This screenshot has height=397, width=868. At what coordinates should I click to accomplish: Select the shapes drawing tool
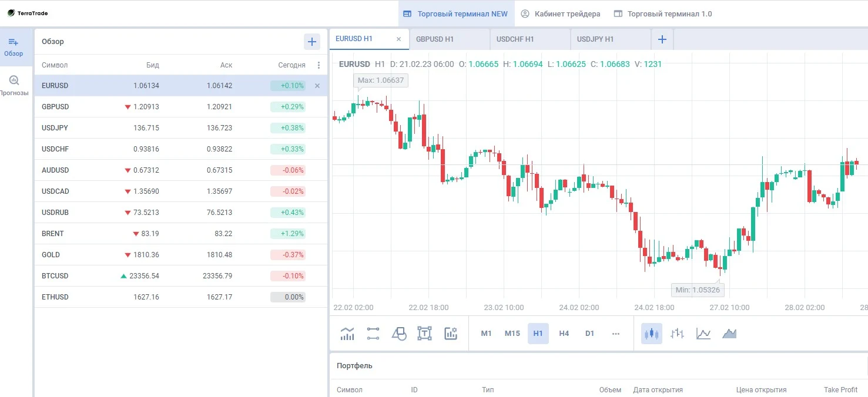(399, 334)
